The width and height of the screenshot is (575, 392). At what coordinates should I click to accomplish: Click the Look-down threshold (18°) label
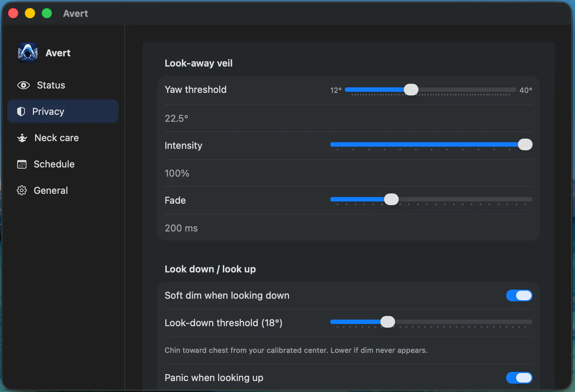pos(223,323)
